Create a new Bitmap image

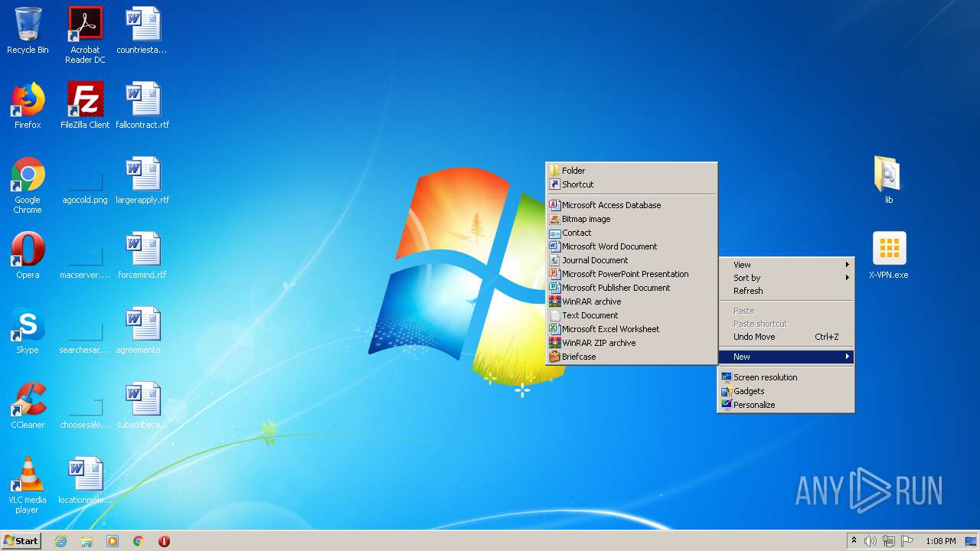coord(632,219)
